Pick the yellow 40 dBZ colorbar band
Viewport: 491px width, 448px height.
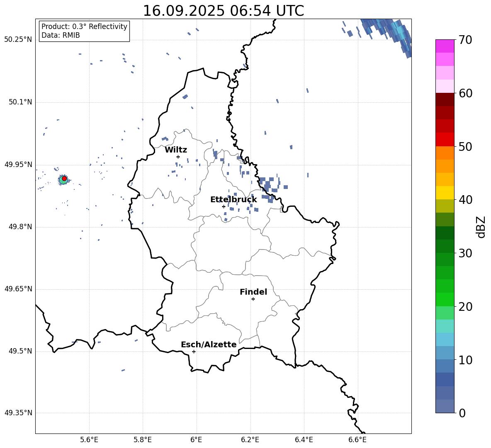click(x=445, y=193)
